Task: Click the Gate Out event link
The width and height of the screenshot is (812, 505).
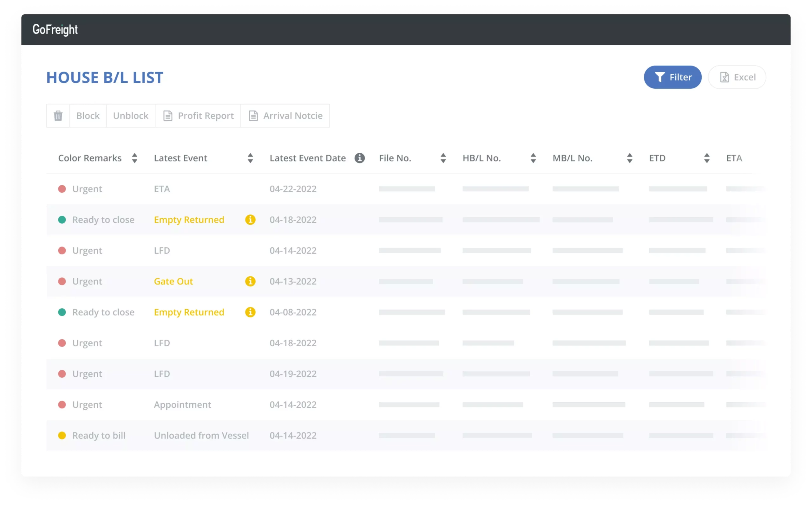Action: click(173, 281)
